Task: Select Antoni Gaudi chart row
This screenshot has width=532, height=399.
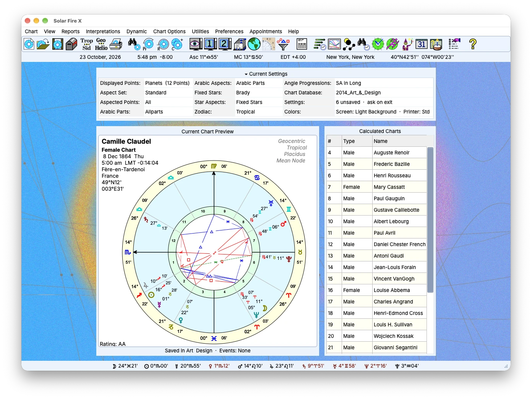Action: [376, 256]
